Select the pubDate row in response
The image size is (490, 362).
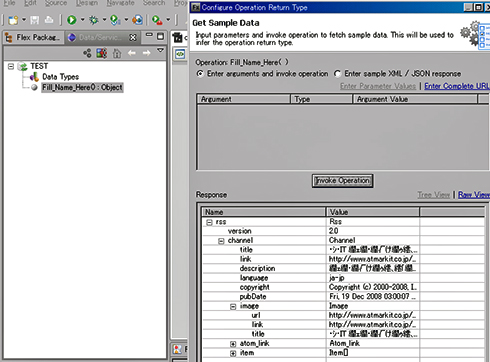pyautogui.click(x=343, y=296)
